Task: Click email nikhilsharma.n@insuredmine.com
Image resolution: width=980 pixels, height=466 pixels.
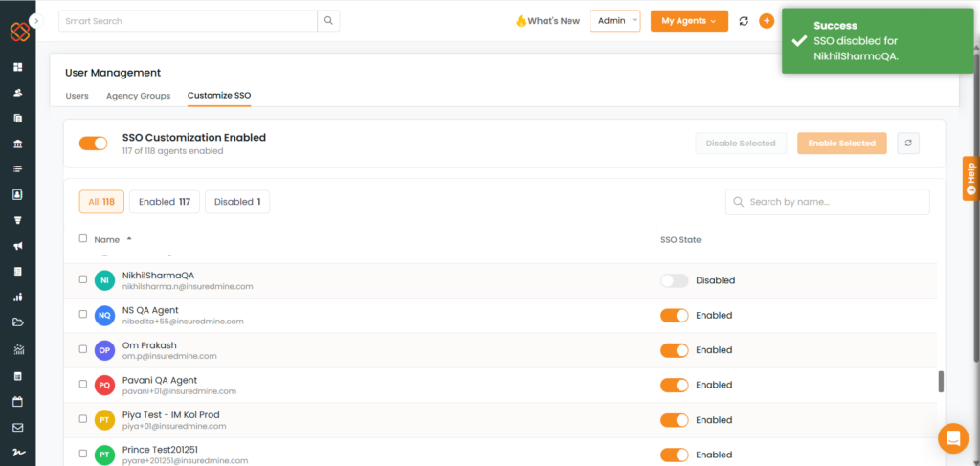Action: (188, 287)
